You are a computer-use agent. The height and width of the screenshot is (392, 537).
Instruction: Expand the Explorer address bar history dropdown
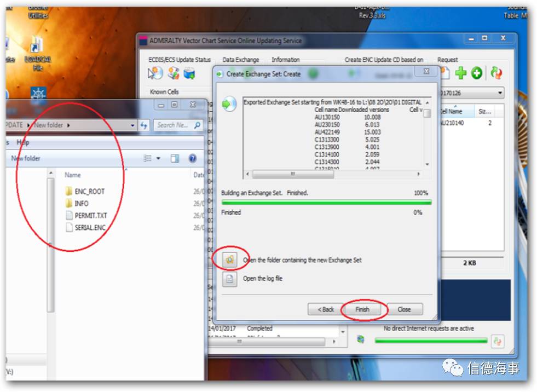132,125
